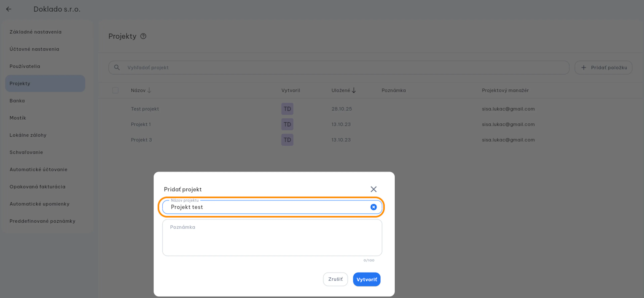
Task: Open Základné nastavenia in sidebar
Action: [x=45, y=32]
